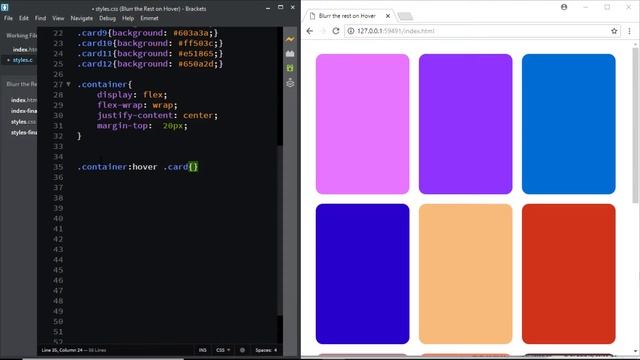Close the 'Blurr the rest on Hover' tab
The width and height of the screenshot is (640, 360).
point(388,16)
